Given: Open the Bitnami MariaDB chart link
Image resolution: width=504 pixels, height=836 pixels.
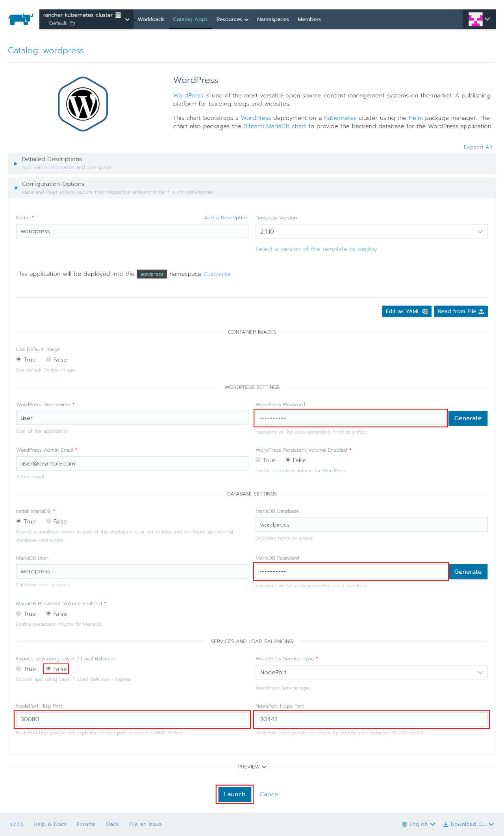Looking at the screenshot, I should (x=274, y=126).
